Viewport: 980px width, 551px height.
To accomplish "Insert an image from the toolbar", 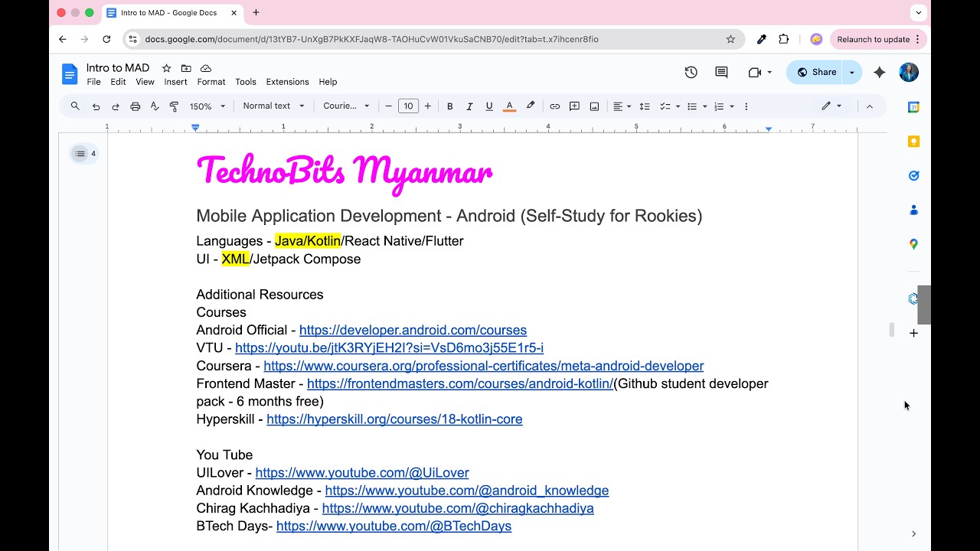I will [x=594, y=106].
